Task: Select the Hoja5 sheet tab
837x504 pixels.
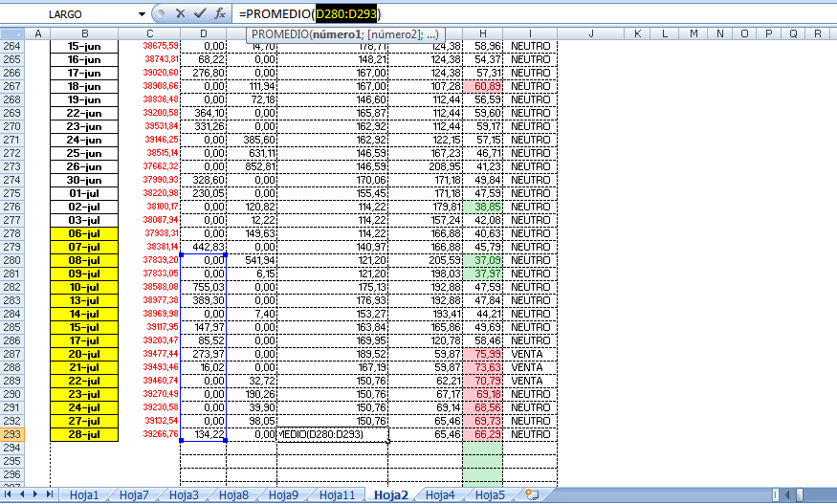Action: (x=490, y=494)
